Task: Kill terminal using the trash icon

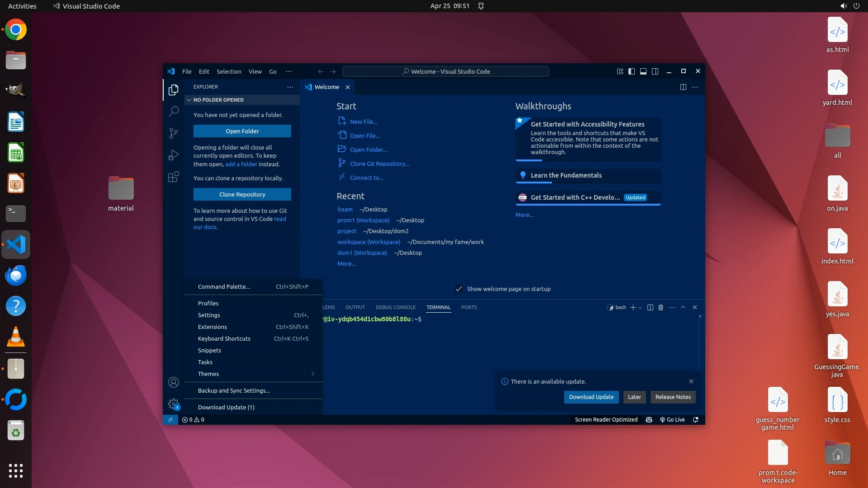Action: [x=660, y=307]
